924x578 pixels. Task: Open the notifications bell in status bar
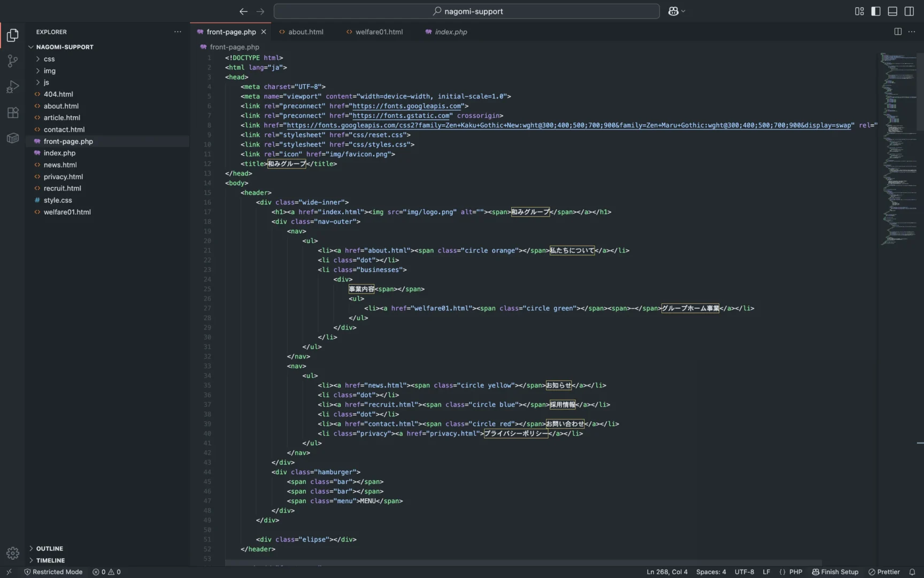coord(912,572)
